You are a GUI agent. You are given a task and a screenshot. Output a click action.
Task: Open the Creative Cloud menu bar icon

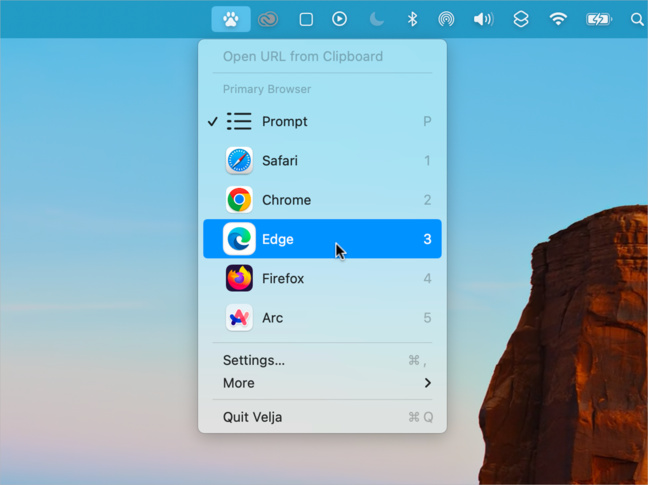tap(268, 19)
